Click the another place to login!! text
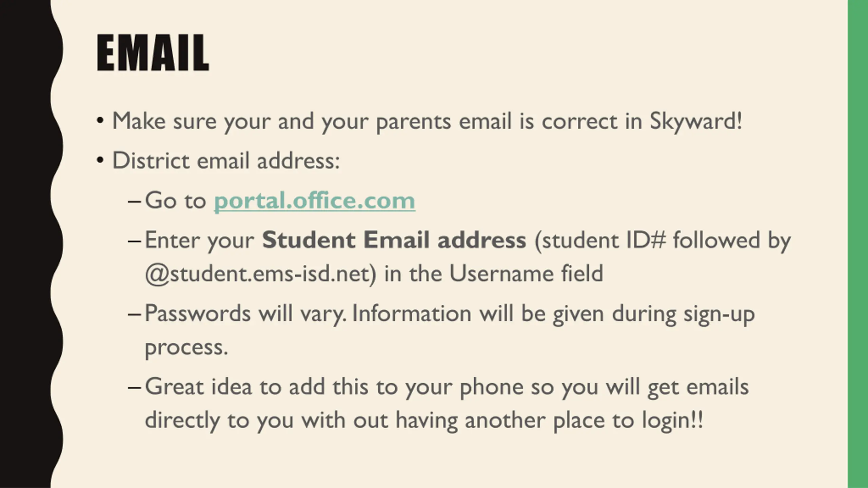Image resolution: width=868 pixels, height=488 pixels. (584, 421)
